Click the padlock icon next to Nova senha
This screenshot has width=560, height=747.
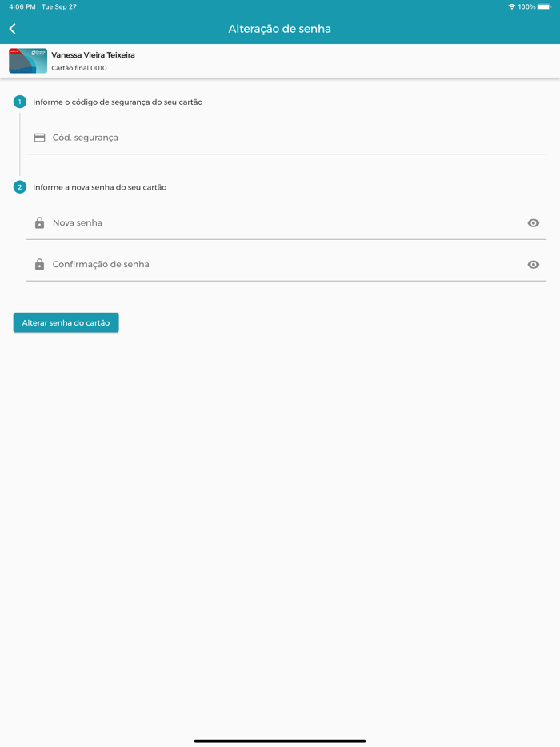[39, 223]
